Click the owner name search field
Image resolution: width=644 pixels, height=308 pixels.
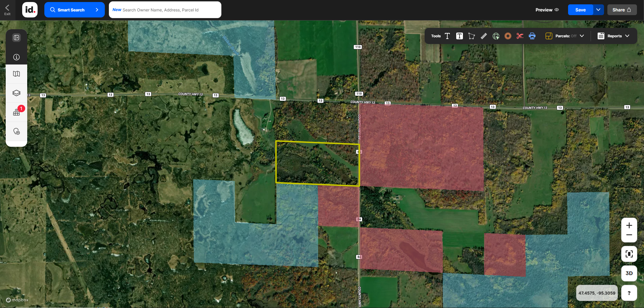[165, 10]
